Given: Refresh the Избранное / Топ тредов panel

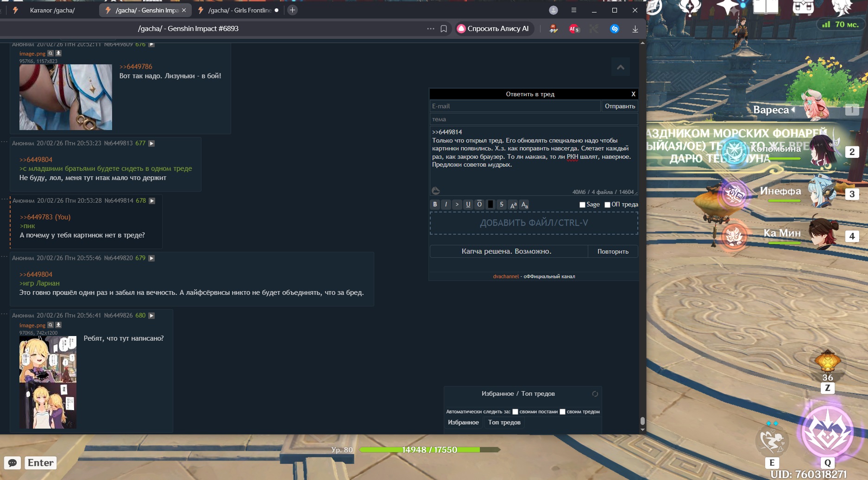Looking at the screenshot, I should pyautogui.click(x=595, y=394).
